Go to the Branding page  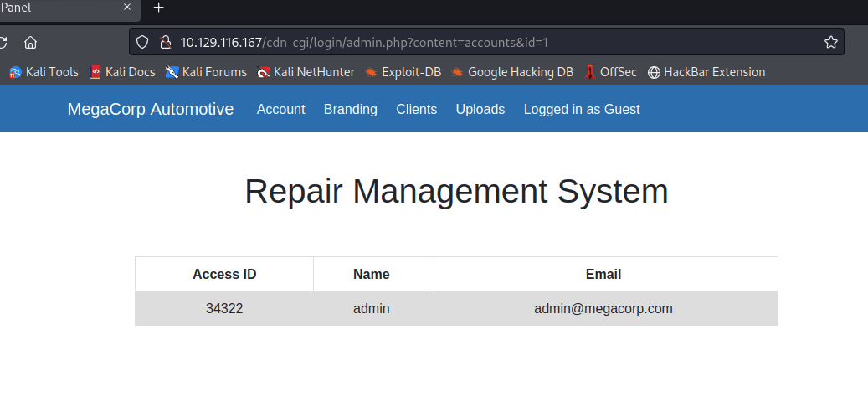pos(351,109)
